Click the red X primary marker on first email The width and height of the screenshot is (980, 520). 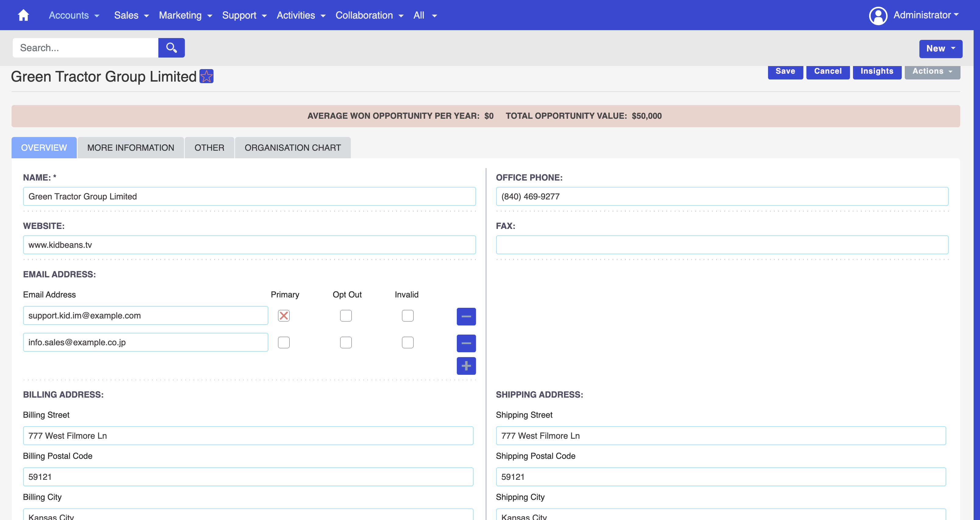coord(284,315)
